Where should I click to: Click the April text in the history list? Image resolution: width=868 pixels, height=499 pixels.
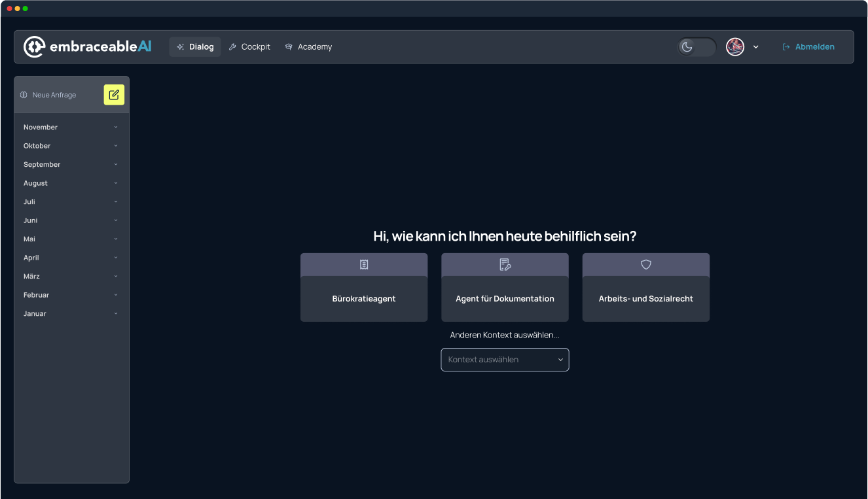[31, 258]
